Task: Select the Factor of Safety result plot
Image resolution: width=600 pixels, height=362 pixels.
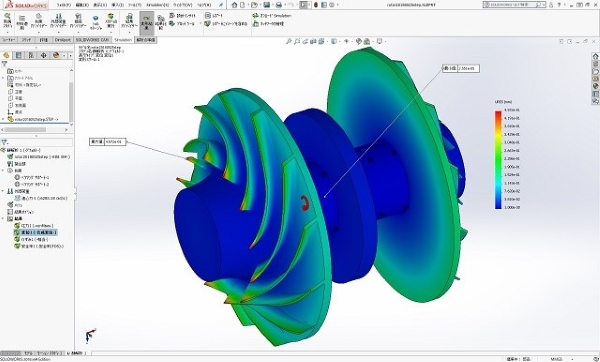Action: pyautogui.click(x=39, y=246)
